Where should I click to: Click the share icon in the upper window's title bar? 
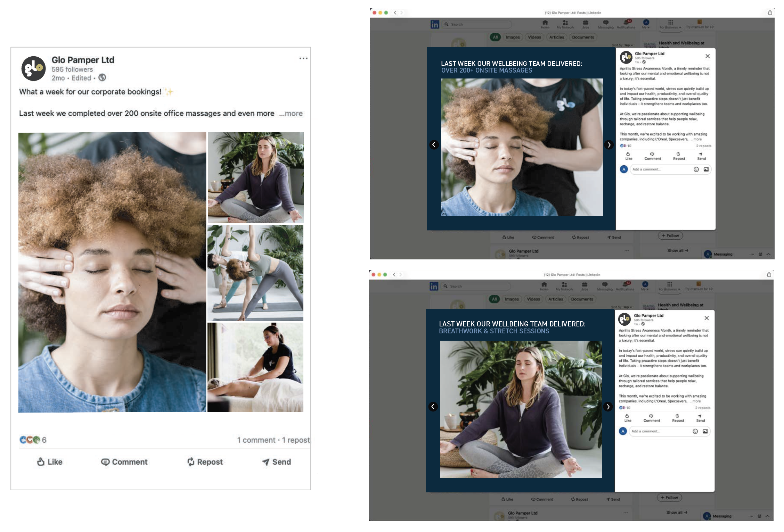click(770, 13)
